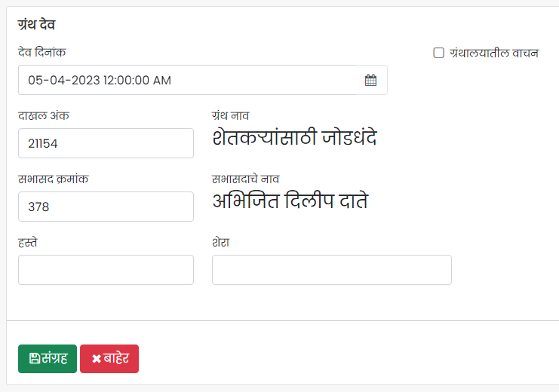Viewport: 559px width, 392px height.
Task: Click the सभासद क्रमांक label
Action: pyautogui.click(x=53, y=179)
